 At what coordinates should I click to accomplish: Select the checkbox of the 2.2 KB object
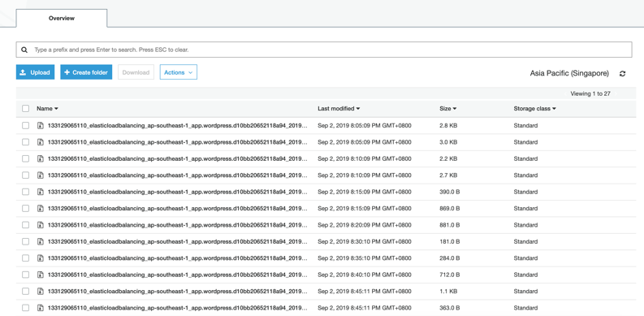25,158
